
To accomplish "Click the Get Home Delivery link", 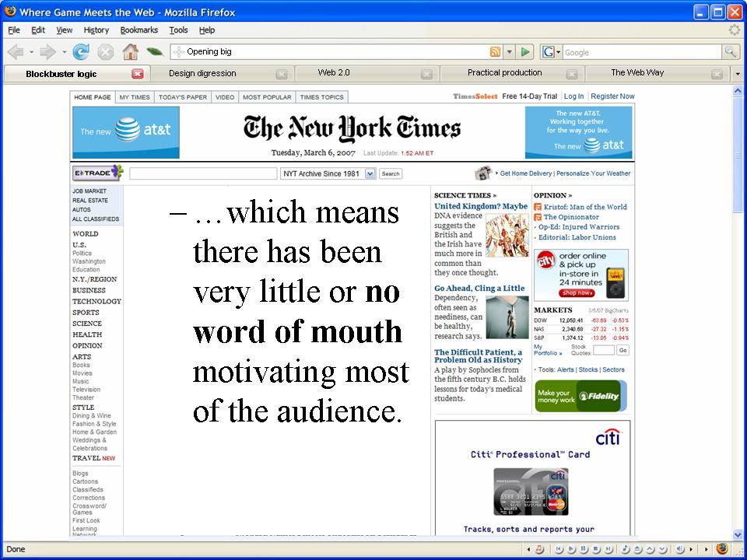I will click(526, 173).
